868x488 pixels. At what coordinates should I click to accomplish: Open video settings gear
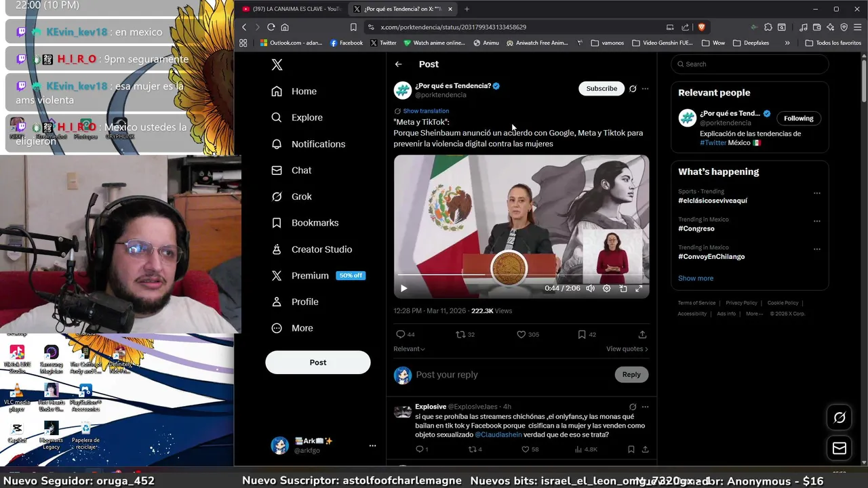point(606,288)
